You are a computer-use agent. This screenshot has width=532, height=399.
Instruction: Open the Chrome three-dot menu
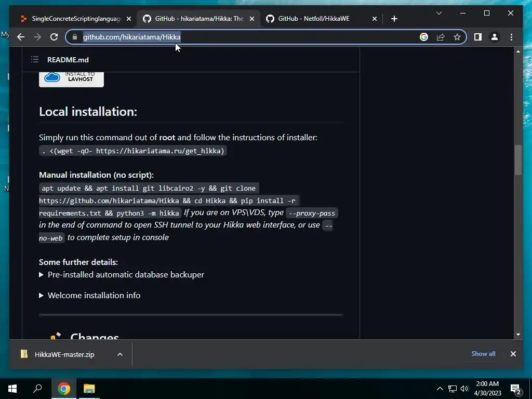(x=511, y=37)
